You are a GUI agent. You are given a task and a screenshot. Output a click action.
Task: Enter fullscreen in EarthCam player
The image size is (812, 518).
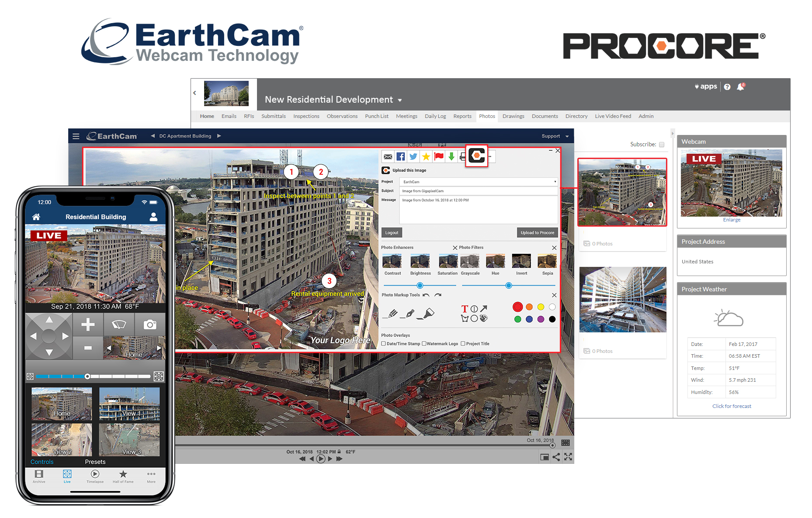pos(568,457)
